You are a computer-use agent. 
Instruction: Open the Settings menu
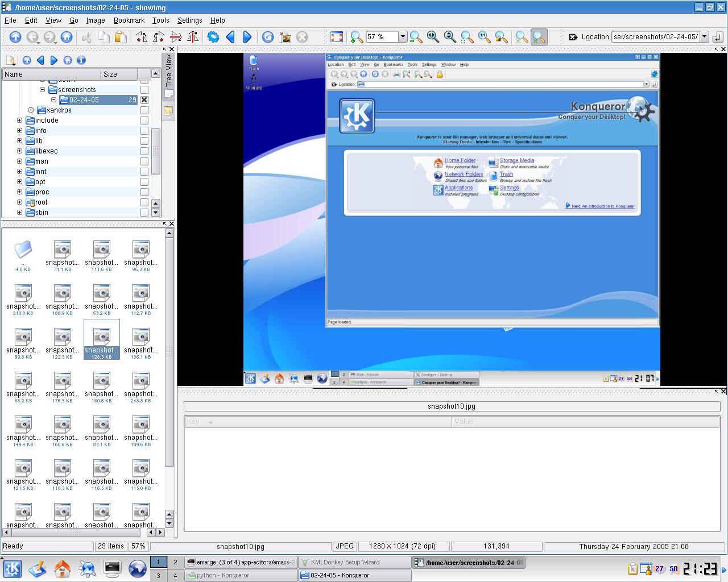[190, 20]
